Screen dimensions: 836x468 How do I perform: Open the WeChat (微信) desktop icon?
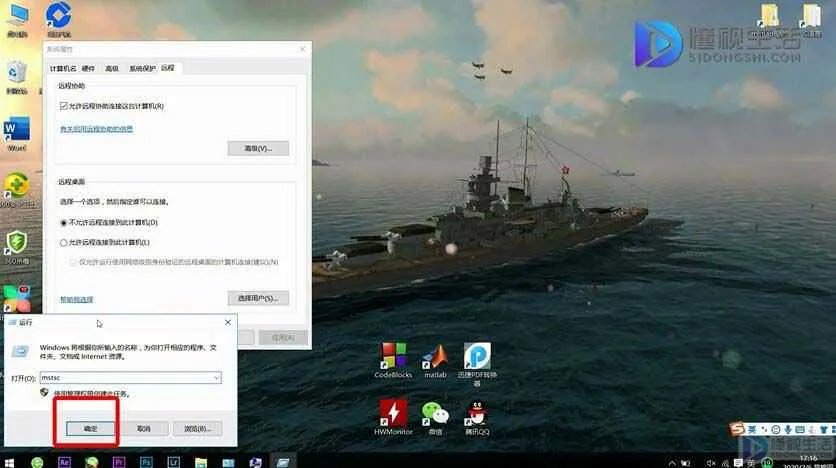tap(434, 412)
